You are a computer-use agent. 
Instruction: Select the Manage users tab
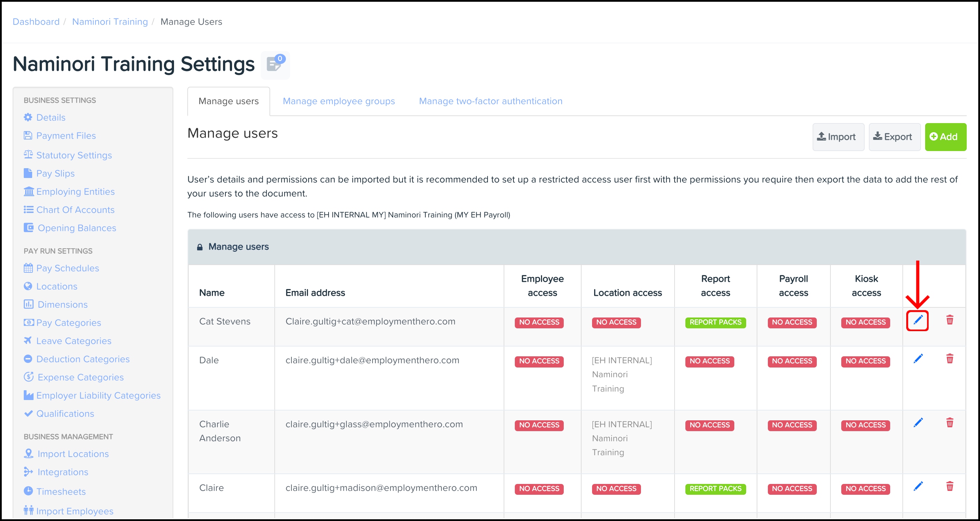click(x=228, y=101)
